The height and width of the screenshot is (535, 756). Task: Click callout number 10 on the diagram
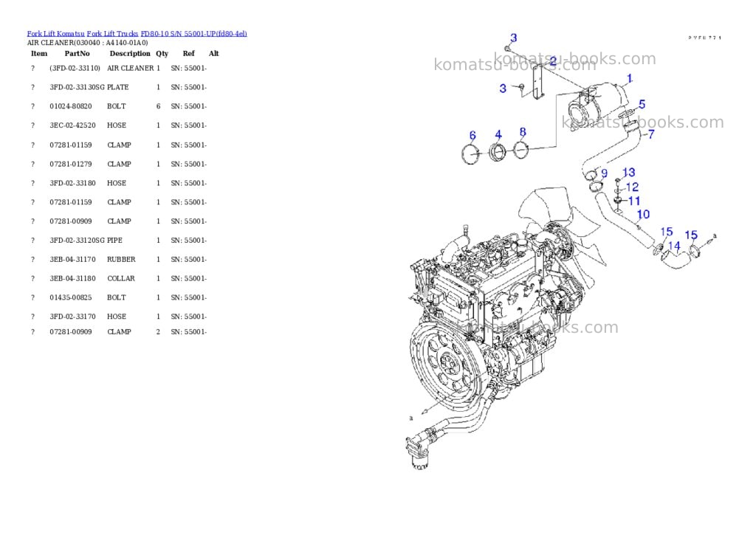(x=643, y=214)
